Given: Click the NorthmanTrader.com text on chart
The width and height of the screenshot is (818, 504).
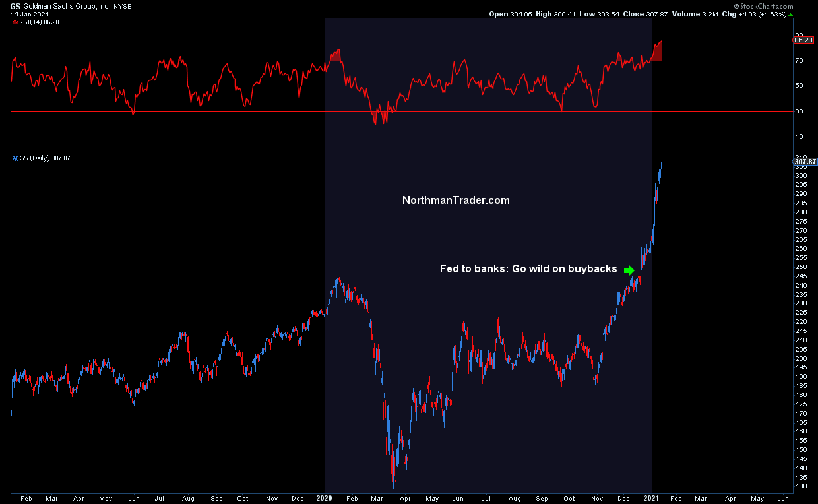Looking at the screenshot, I should (x=456, y=200).
